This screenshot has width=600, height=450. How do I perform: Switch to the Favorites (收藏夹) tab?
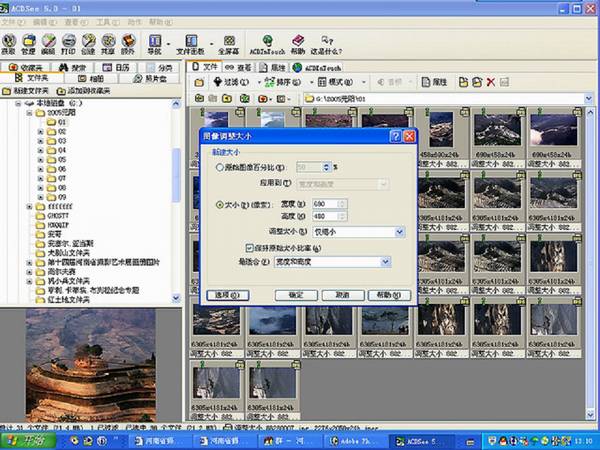[x=26, y=68]
